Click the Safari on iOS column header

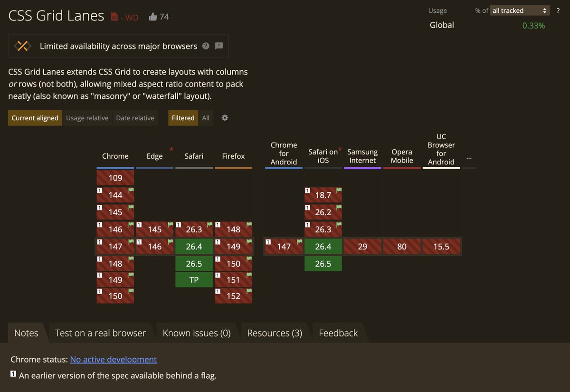[323, 156]
